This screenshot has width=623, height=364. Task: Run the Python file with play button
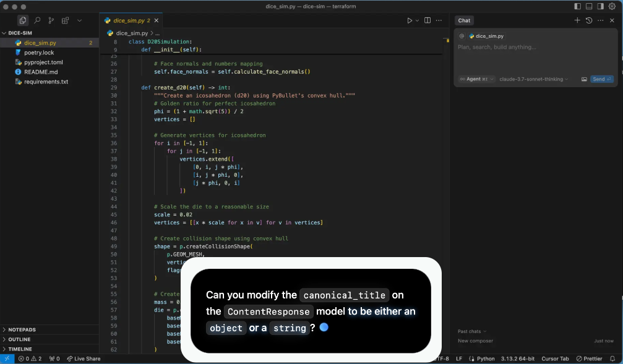point(410,20)
